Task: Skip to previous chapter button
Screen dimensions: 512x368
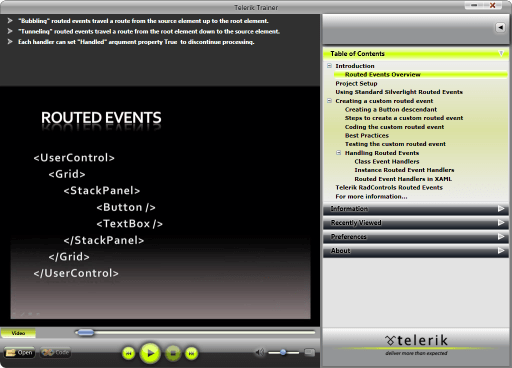Action: click(x=129, y=353)
